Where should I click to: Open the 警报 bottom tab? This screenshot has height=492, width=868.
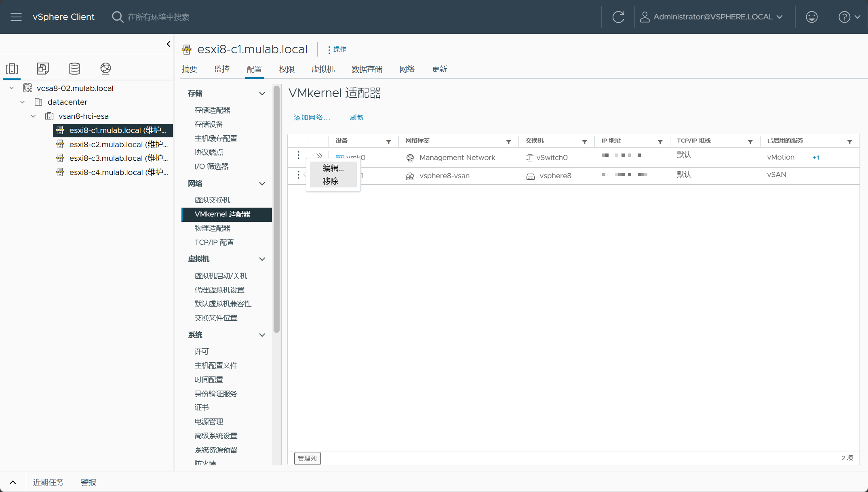88,482
